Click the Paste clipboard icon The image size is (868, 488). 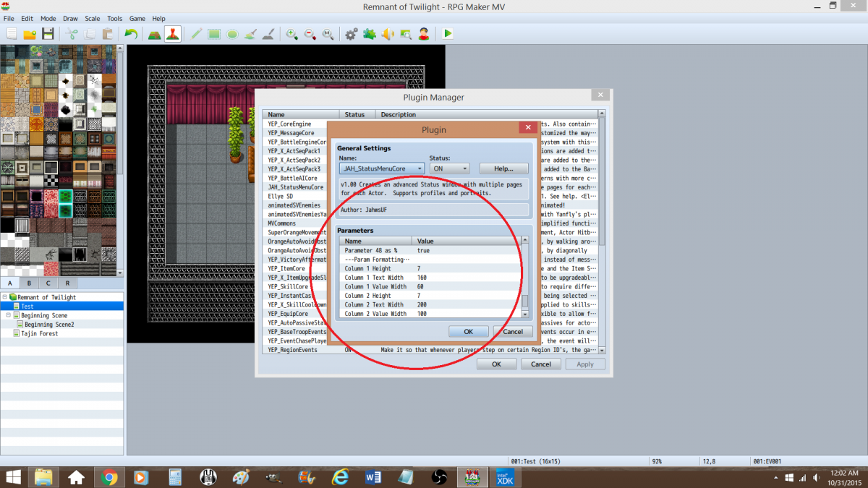coord(108,34)
